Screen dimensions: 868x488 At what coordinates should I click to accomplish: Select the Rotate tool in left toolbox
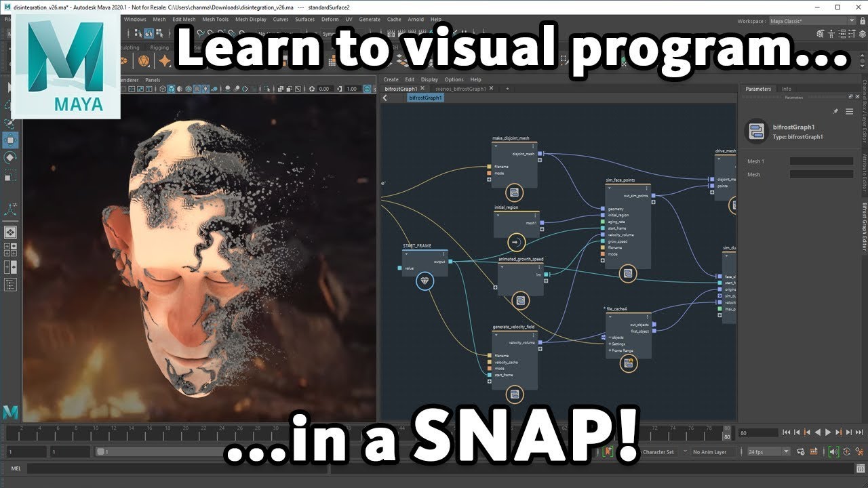click(x=10, y=158)
